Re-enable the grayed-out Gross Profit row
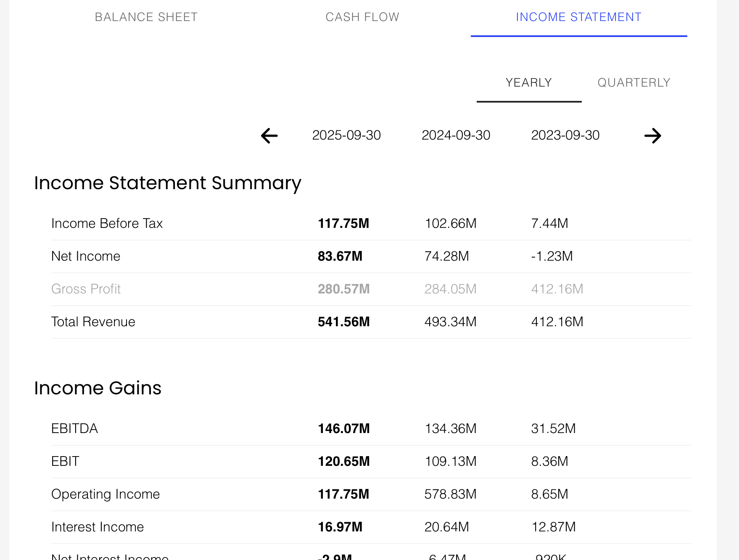 pyautogui.click(x=86, y=289)
